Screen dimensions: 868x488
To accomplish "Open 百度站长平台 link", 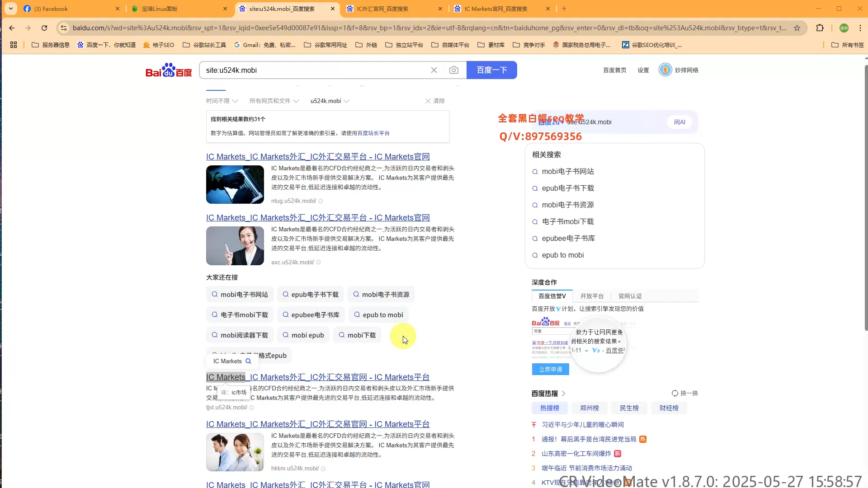I will click(373, 133).
